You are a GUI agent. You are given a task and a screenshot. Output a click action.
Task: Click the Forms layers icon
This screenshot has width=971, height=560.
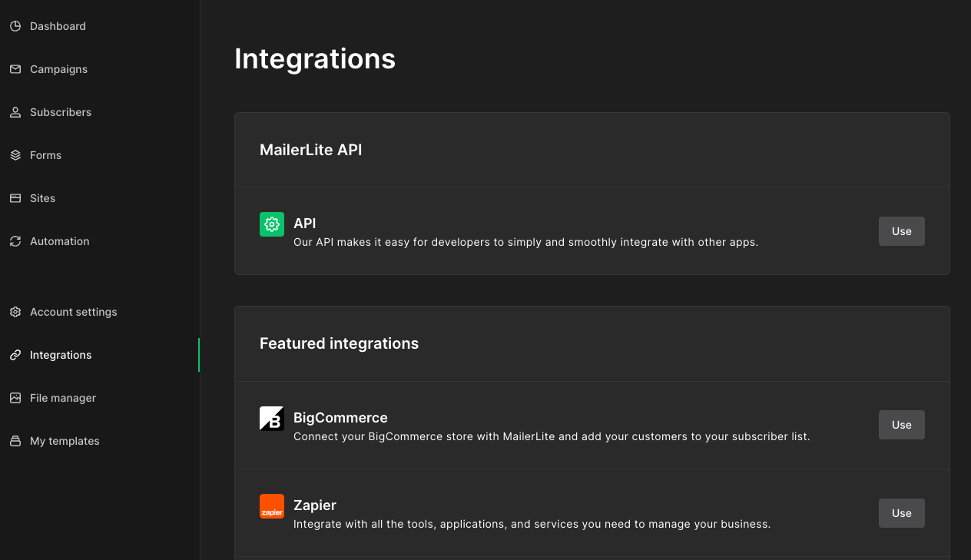point(15,155)
